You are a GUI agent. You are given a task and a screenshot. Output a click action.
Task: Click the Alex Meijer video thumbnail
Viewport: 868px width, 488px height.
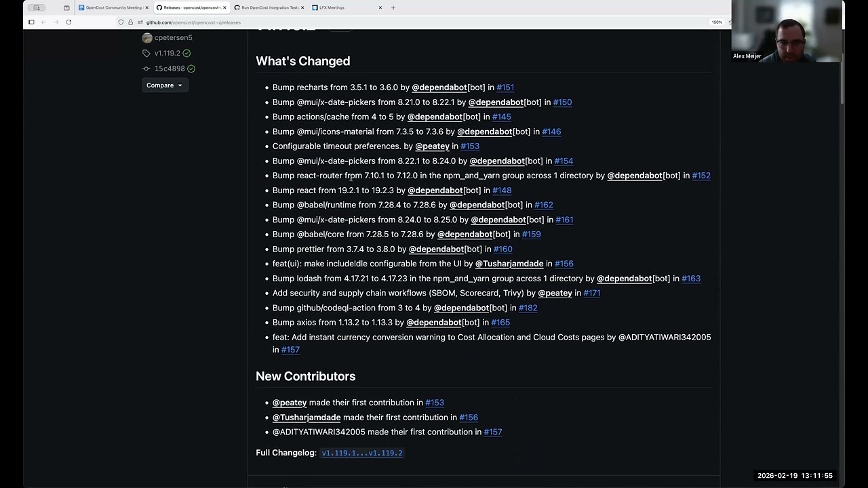click(x=787, y=31)
